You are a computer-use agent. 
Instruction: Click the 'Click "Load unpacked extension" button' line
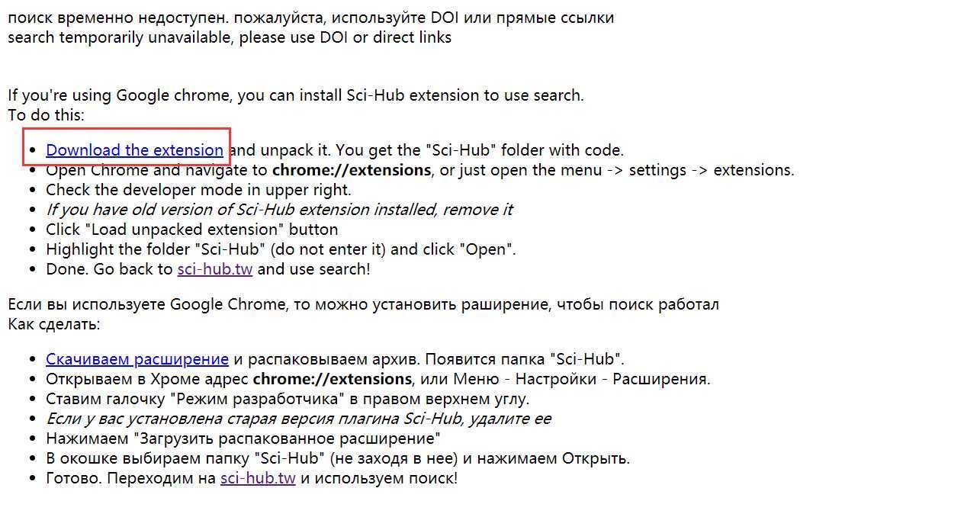192,230
